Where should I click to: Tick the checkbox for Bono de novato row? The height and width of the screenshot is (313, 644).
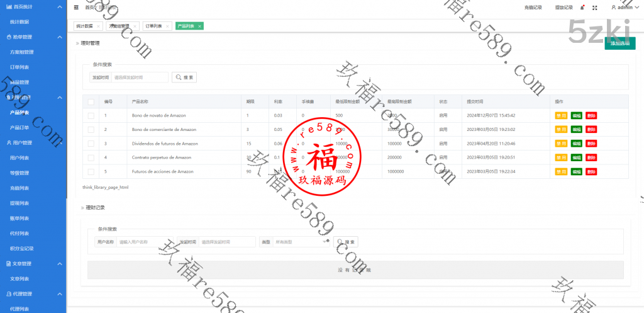click(x=91, y=116)
